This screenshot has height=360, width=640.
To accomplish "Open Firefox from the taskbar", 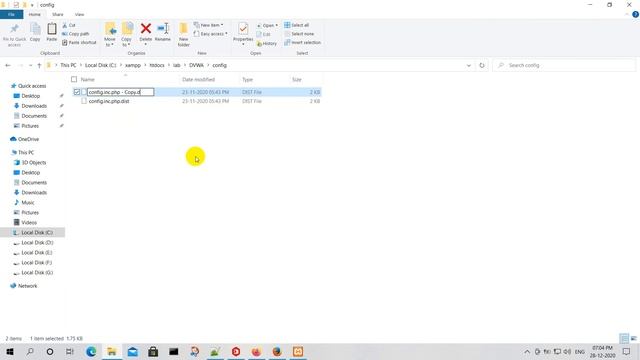I will coord(277,351).
